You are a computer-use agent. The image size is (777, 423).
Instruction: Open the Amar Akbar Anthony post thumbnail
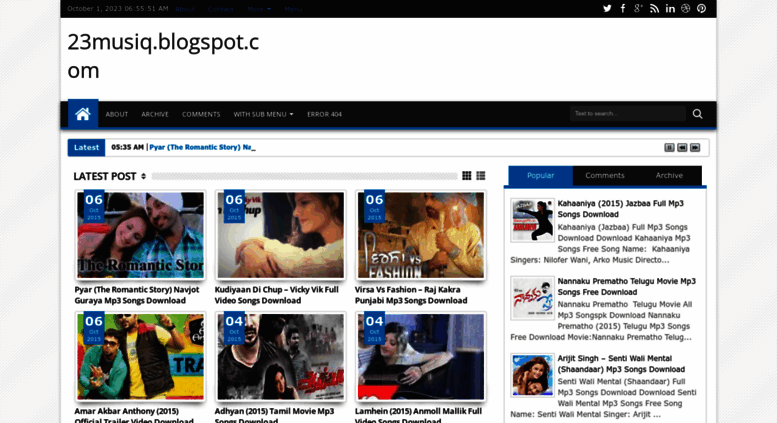tap(140, 357)
